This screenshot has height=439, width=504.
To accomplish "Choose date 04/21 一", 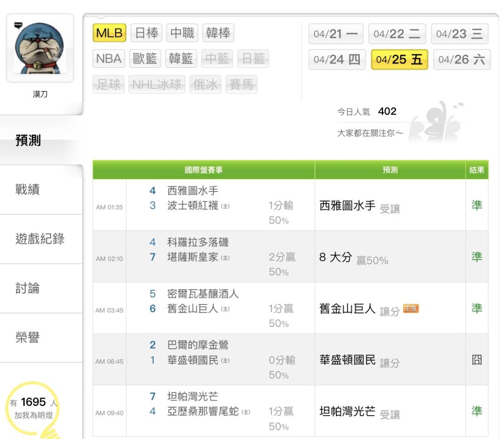I will (336, 34).
